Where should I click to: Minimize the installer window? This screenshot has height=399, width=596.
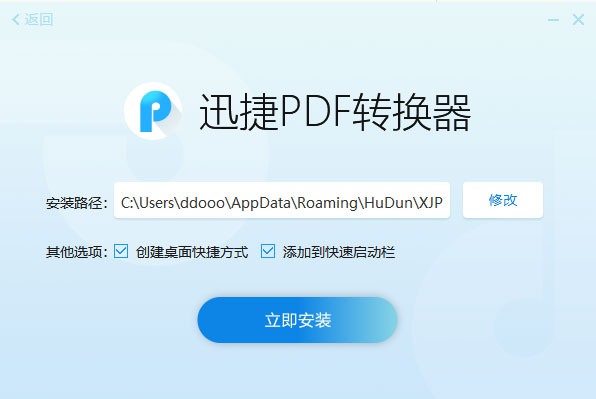[x=553, y=20]
